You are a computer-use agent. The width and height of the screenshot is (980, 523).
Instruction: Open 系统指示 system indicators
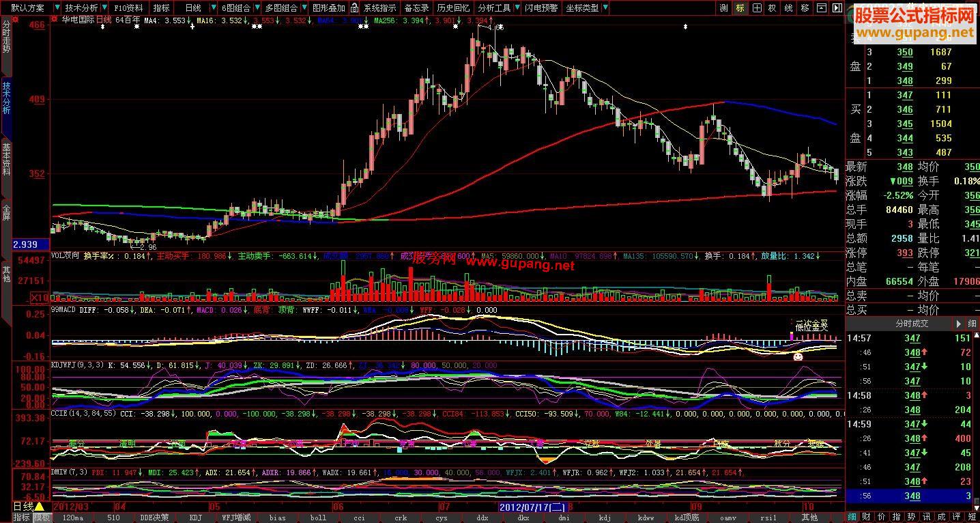(379, 8)
